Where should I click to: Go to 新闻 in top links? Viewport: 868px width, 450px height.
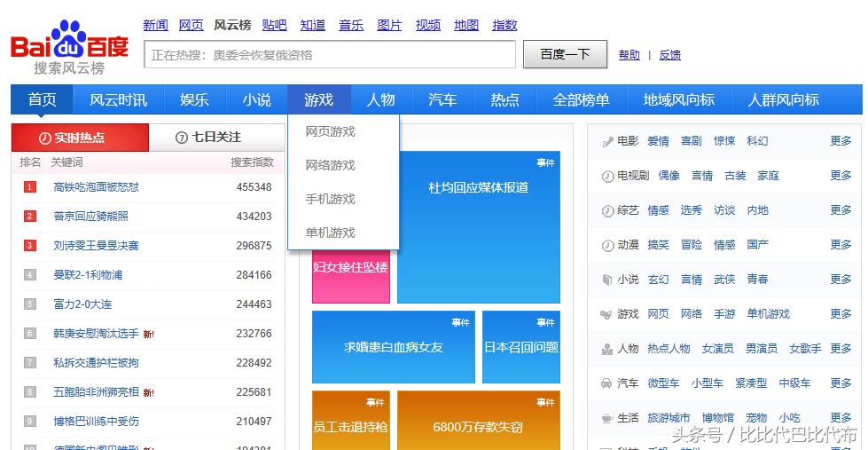[155, 25]
